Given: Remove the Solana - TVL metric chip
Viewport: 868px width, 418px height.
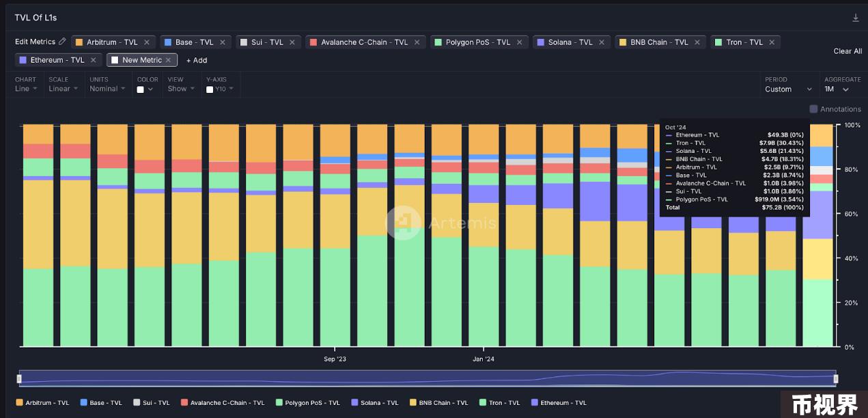Looking at the screenshot, I should (602, 42).
